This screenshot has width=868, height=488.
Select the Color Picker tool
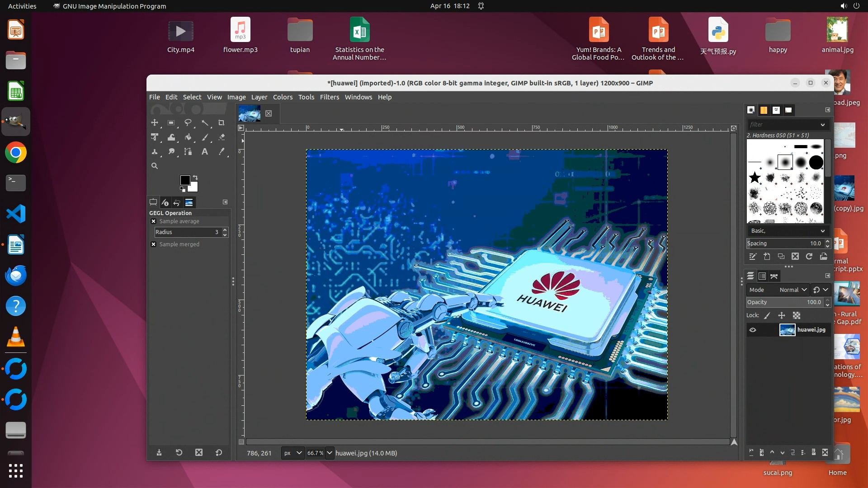222,151
